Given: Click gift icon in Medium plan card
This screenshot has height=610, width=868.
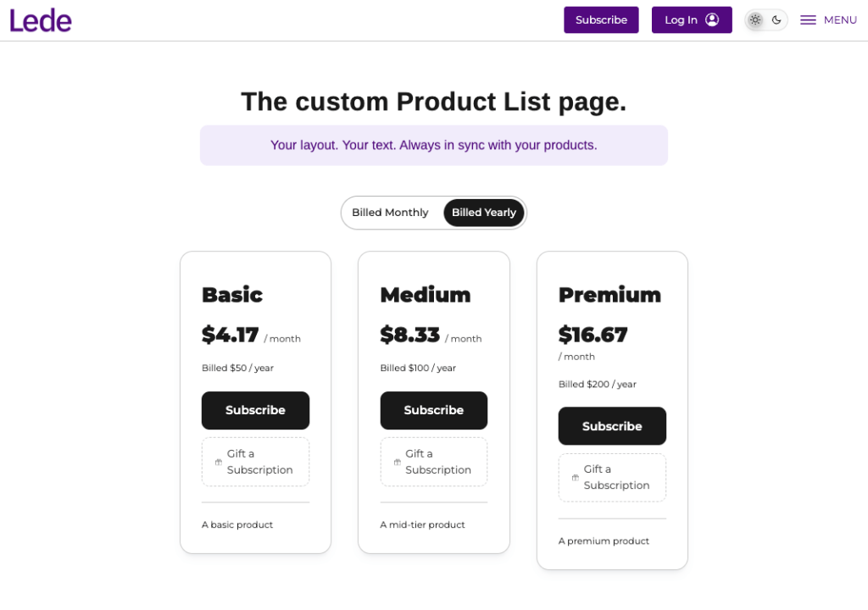Looking at the screenshot, I should pos(397,462).
